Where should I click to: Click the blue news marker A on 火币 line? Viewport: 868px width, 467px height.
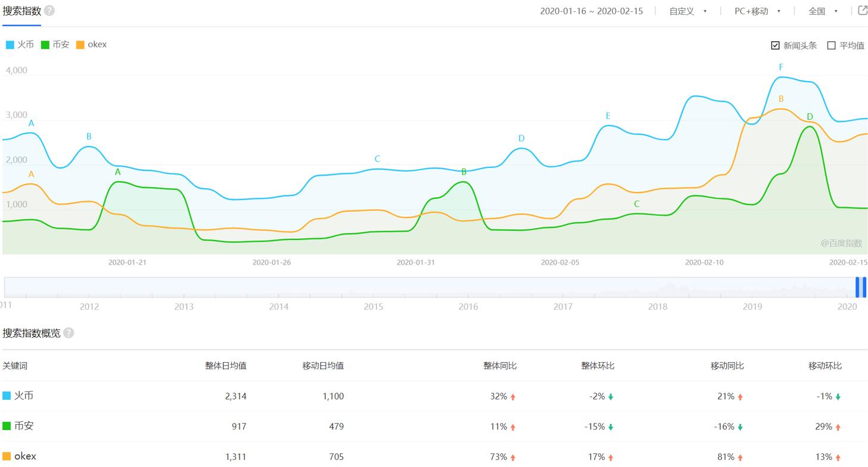[x=32, y=123]
